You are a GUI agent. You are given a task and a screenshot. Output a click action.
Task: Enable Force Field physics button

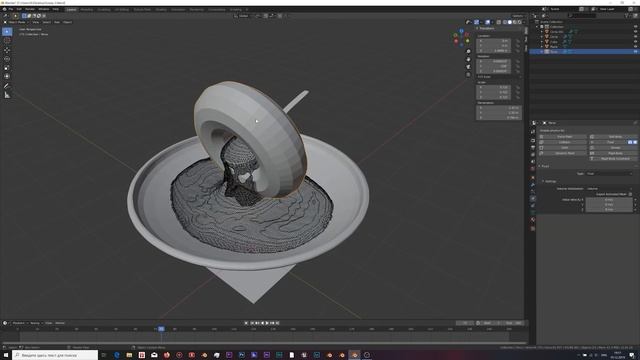563,137
